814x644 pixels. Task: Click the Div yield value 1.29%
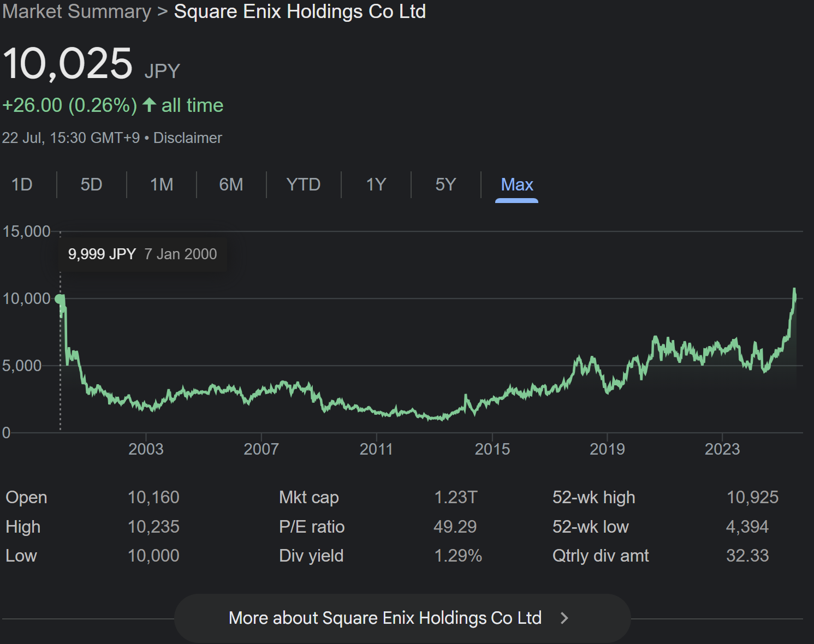[x=458, y=556]
